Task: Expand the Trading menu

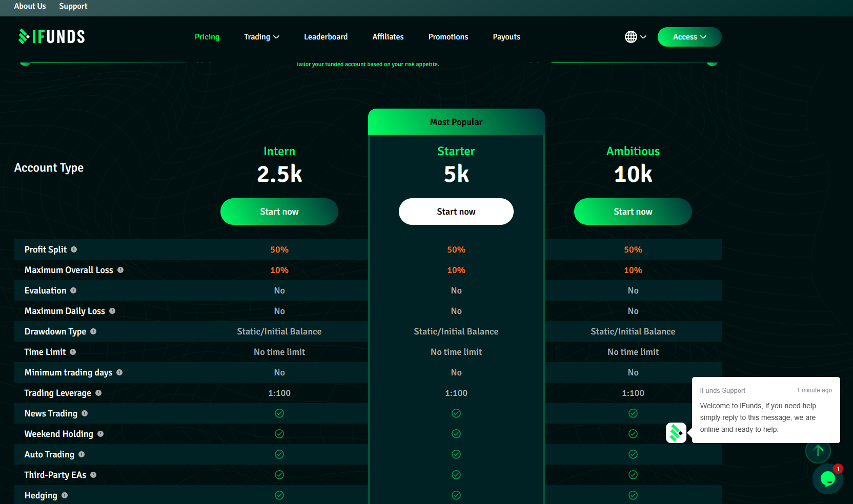Action: (x=261, y=37)
